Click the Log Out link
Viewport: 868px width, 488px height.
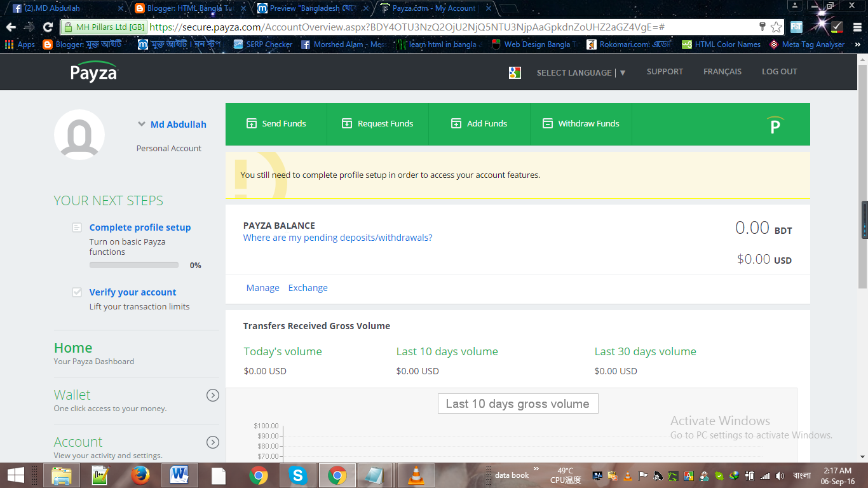(780, 72)
